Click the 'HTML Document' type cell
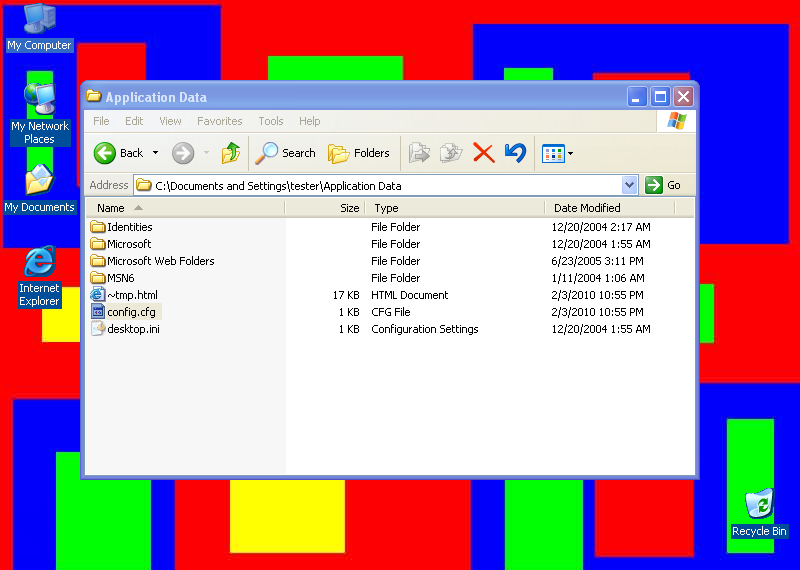 (x=410, y=295)
